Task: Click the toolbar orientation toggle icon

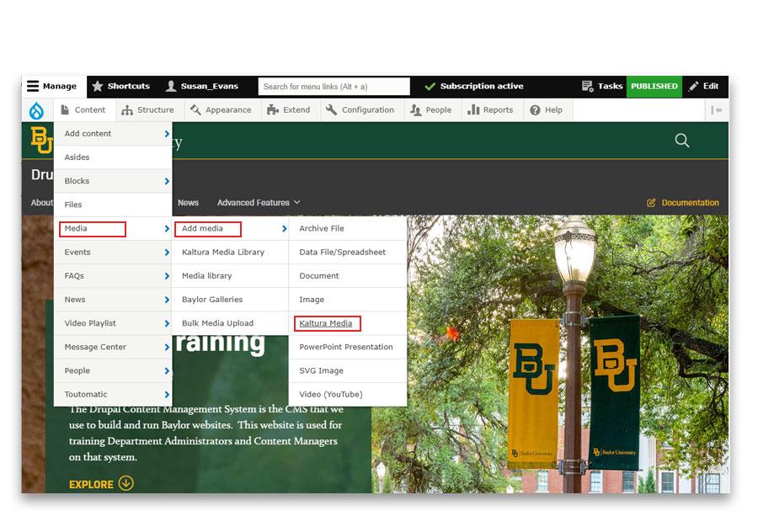Action: coord(717,110)
